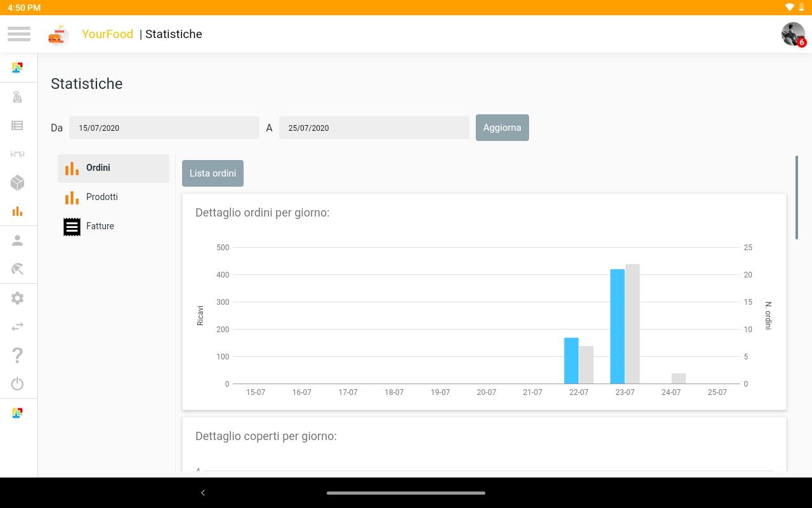Click the YourFood brand name text
Image resolution: width=812 pixels, height=508 pixels.
(x=107, y=34)
